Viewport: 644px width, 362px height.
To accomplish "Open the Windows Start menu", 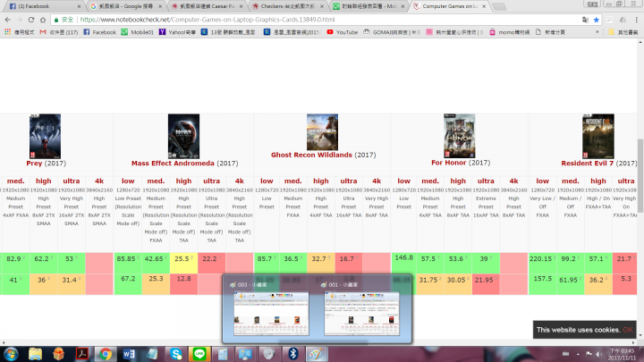I will pyautogui.click(x=11, y=354).
